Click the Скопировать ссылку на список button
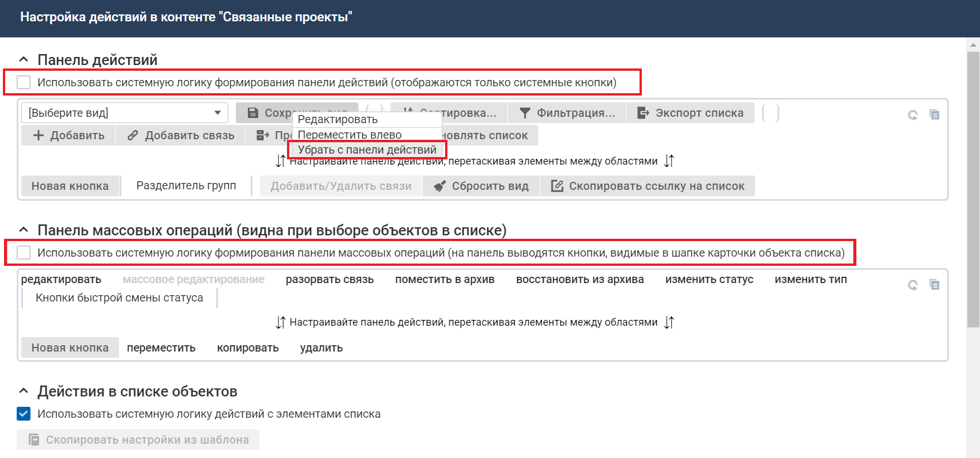 (648, 186)
